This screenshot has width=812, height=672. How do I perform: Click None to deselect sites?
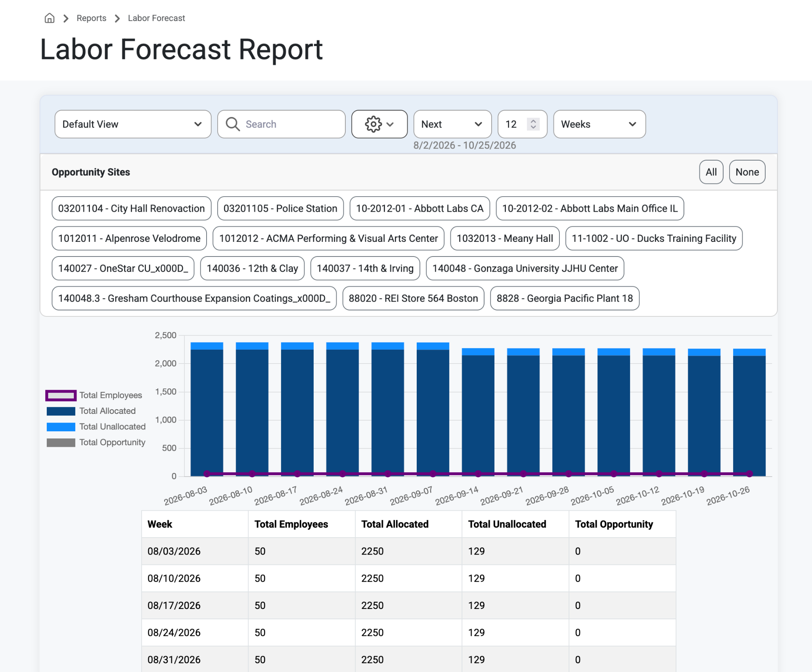click(x=747, y=172)
